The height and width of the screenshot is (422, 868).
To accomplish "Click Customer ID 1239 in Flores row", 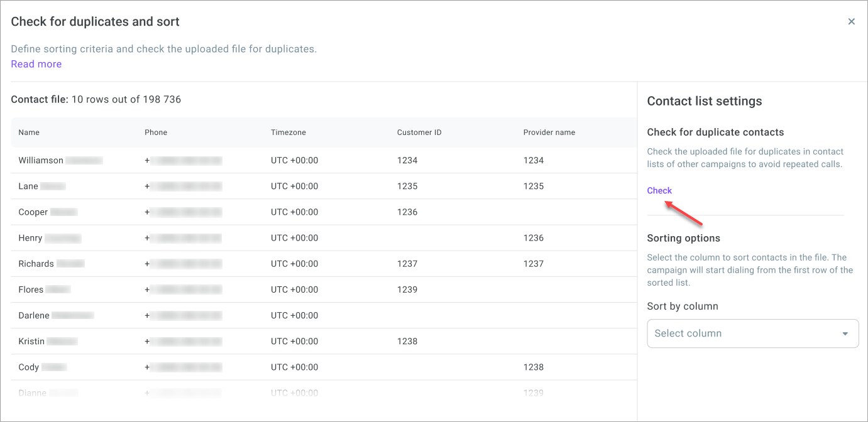I will point(407,289).
